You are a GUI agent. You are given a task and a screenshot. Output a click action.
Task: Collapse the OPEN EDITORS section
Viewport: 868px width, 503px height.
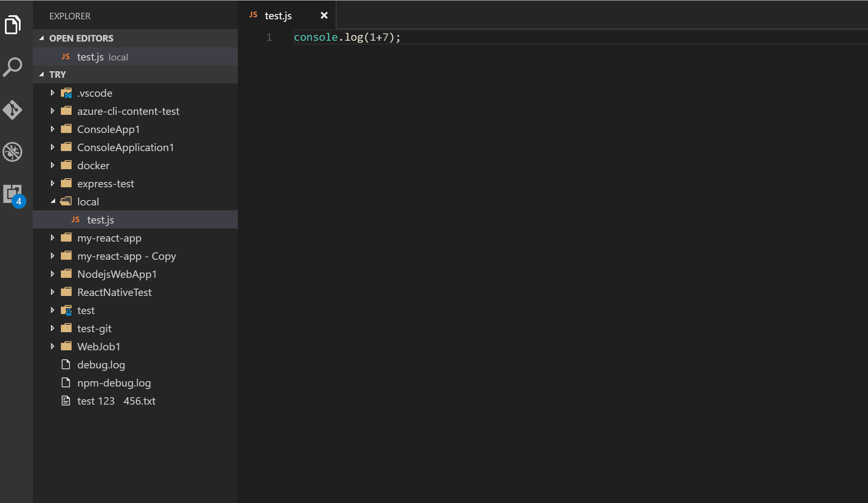(42, 38)
